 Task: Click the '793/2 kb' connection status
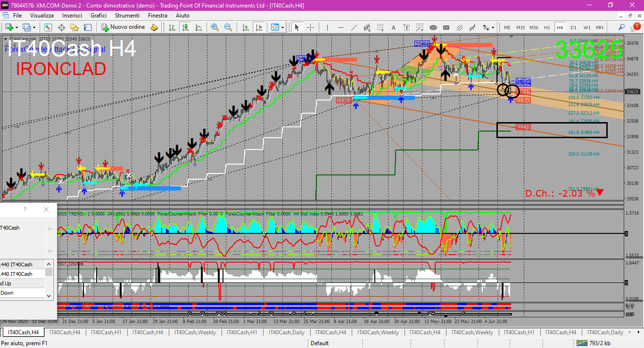(600, 343)
